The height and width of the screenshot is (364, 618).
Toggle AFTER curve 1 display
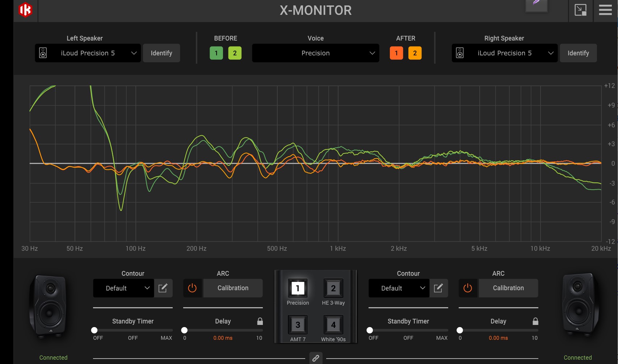click(396, 53)
